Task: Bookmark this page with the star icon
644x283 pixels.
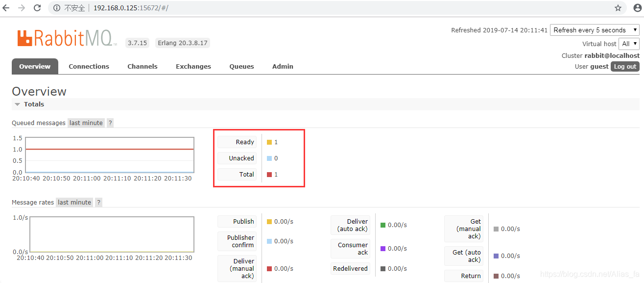Action: point(618,8)
